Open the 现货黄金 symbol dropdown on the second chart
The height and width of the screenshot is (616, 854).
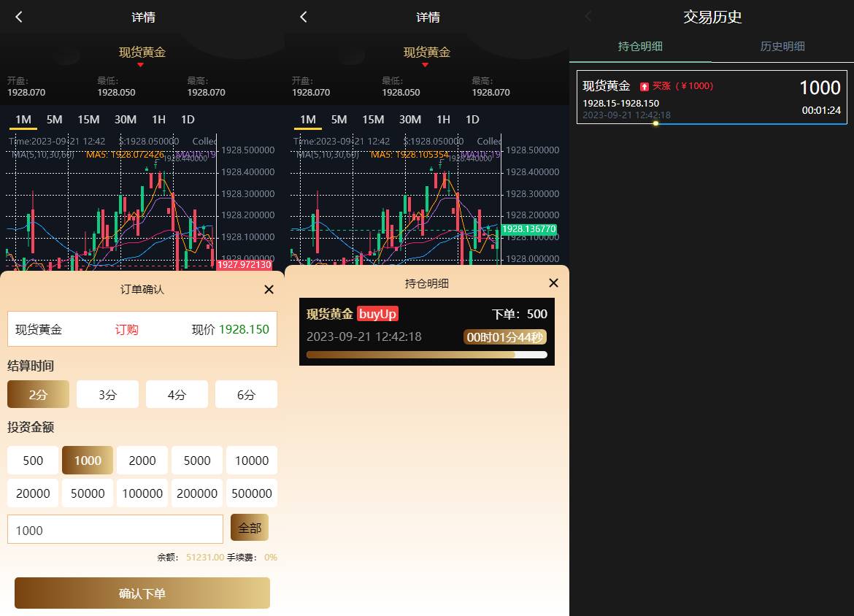pos(428,55)
